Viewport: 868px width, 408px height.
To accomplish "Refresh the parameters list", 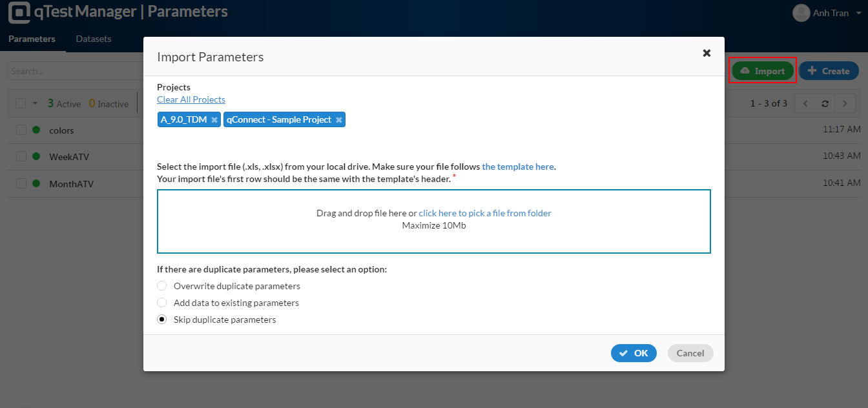I will click(825, 103).
